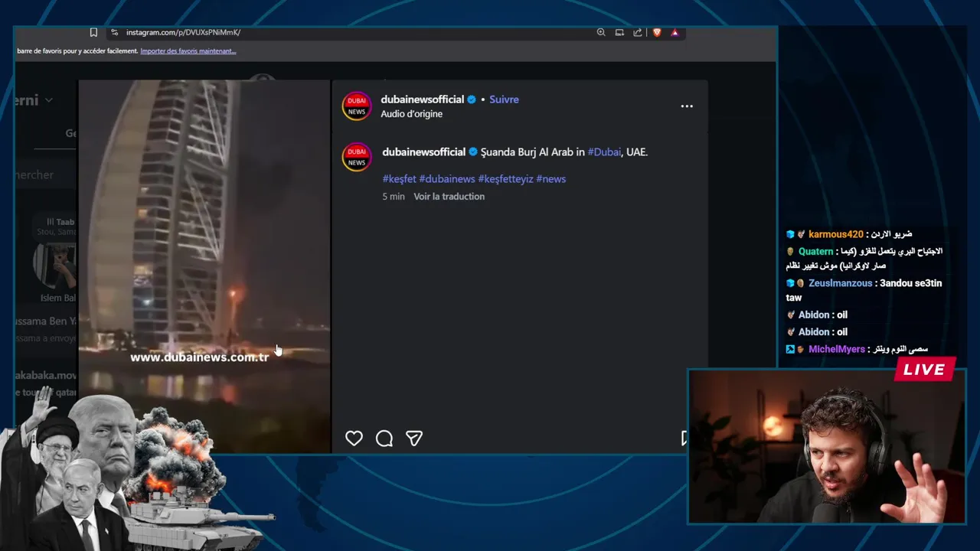
Task: Click Dubai News avatar beside caption
Action: pos(357,157)
